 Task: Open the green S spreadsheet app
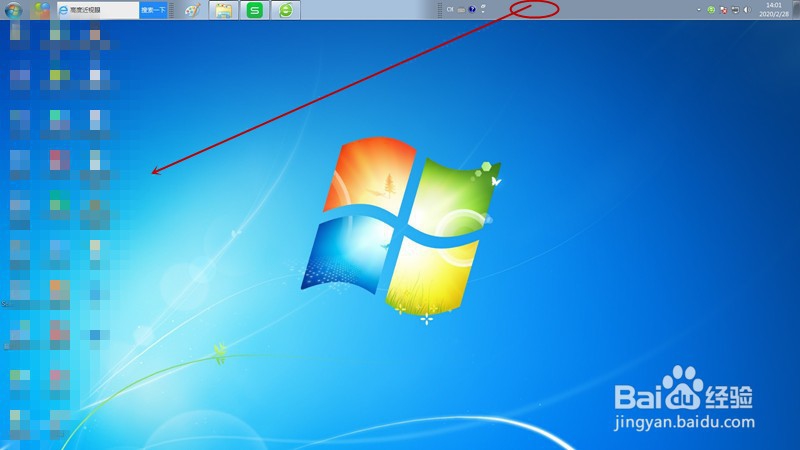point(254,10)
